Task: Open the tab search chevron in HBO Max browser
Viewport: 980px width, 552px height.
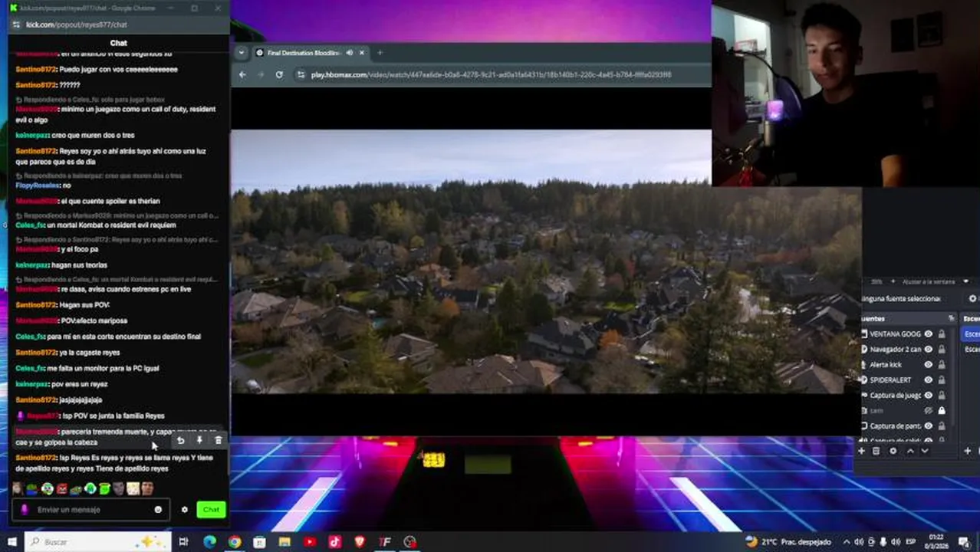Action: [x=242, y=53]
